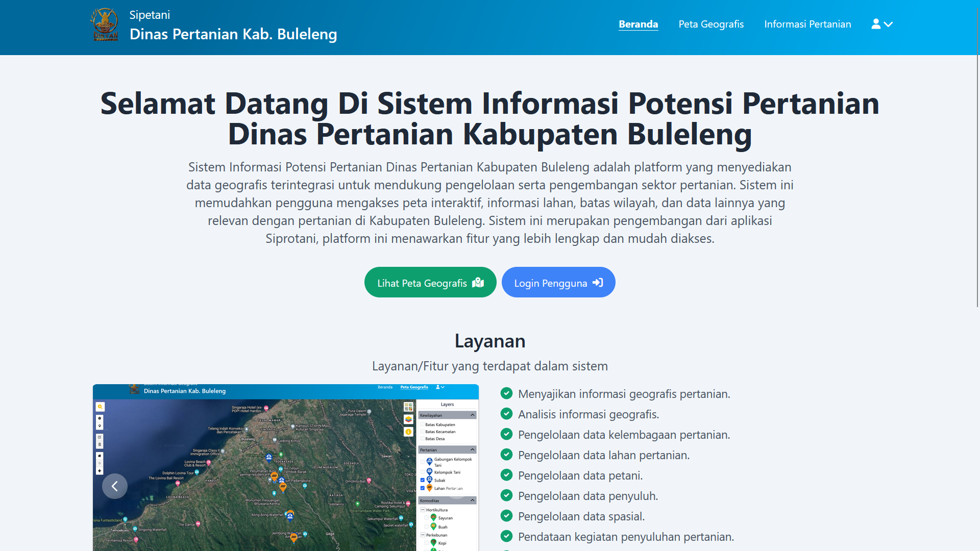Select the magnifier search tool on the map
This screenshot has width=980, height=551.
point(100,407)
